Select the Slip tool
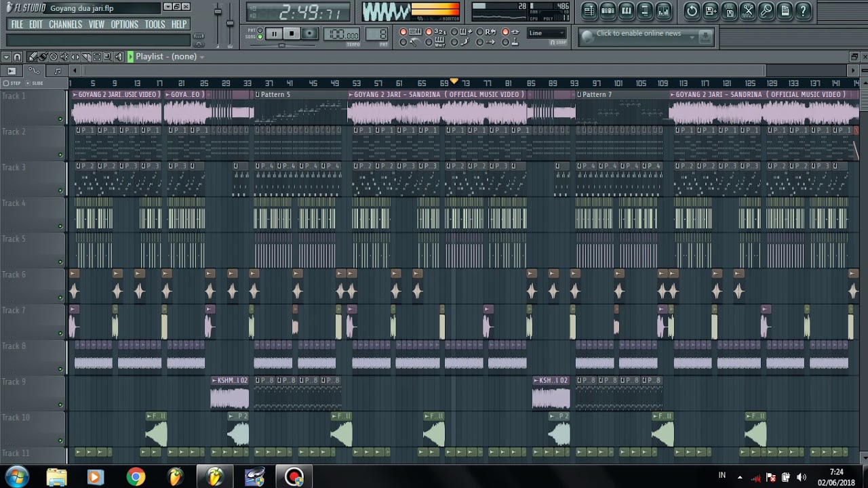The height and width of the screenshot is (488, 868). tap(75, 57)
